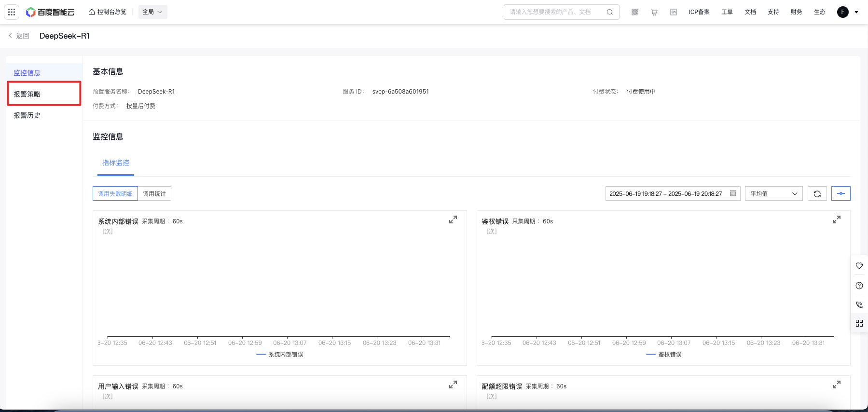Select the 调用统计 toggle
868x412 pixels.
tap(154, 193)
